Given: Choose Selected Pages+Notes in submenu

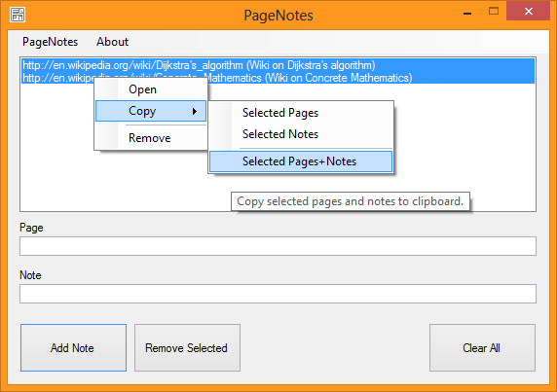Looking at the screenshot, I should pos(301,161).
